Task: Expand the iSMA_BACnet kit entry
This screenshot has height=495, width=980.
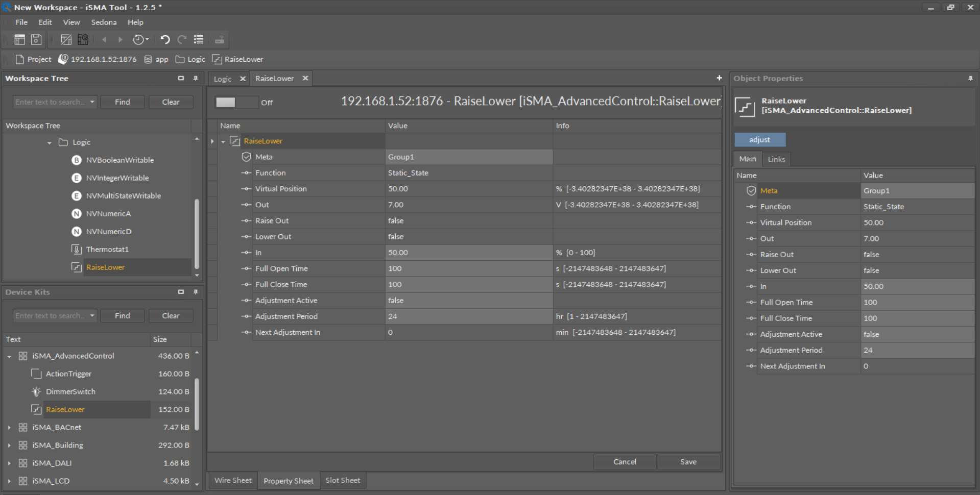Action: (x=9, y=427)
